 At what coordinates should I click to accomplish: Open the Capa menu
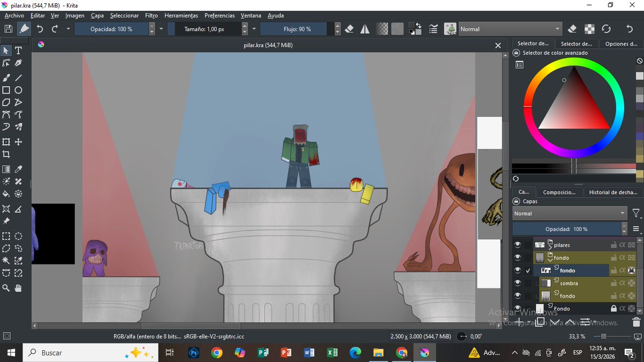click(97, 16)
